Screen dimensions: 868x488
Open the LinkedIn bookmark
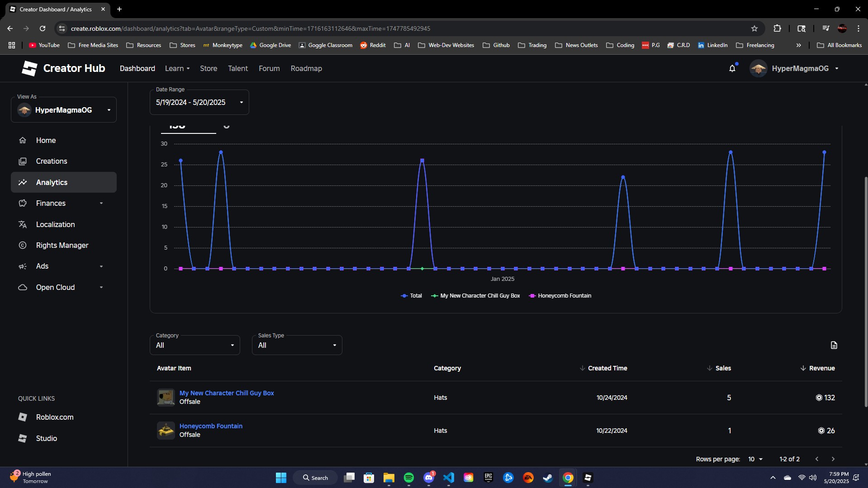712,45
